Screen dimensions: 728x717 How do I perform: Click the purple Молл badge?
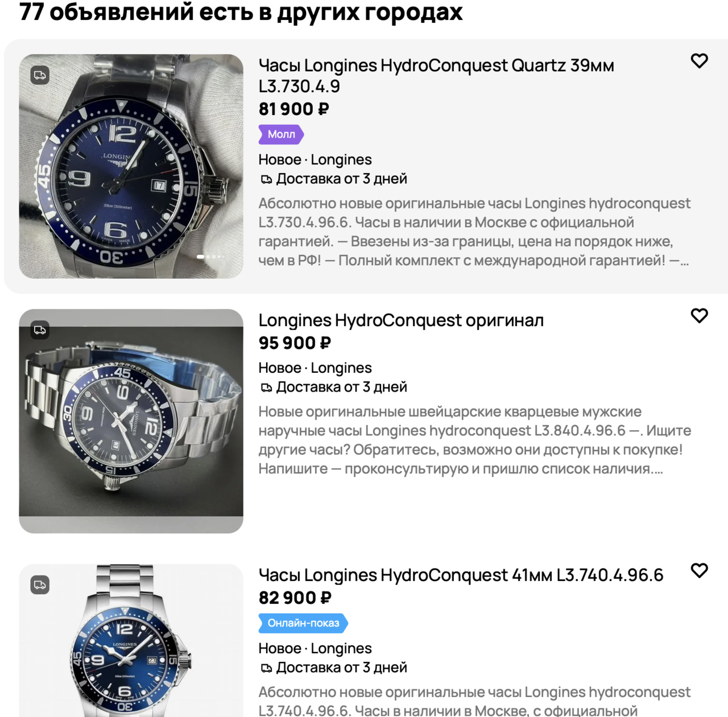[x=282, y=134]
